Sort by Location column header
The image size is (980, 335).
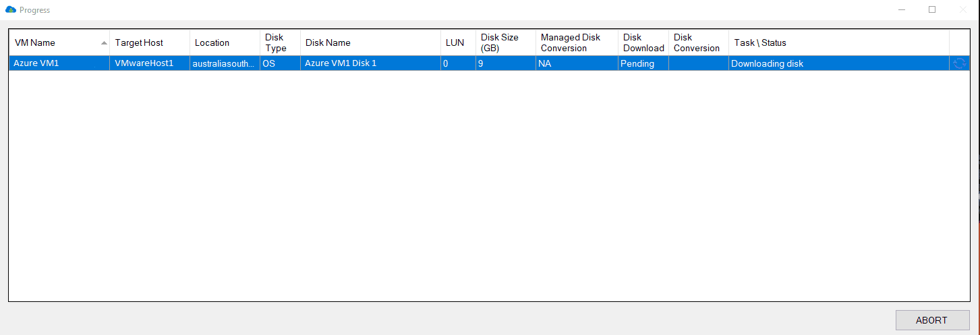[x=212, y=42]
